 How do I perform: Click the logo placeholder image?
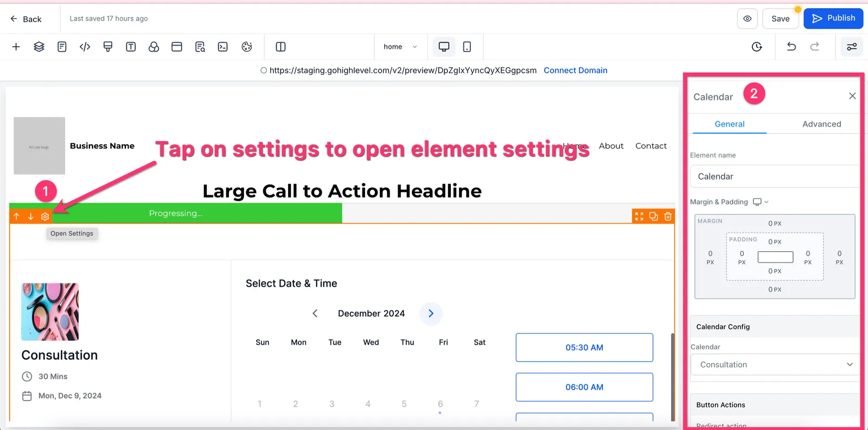[40, 146]
